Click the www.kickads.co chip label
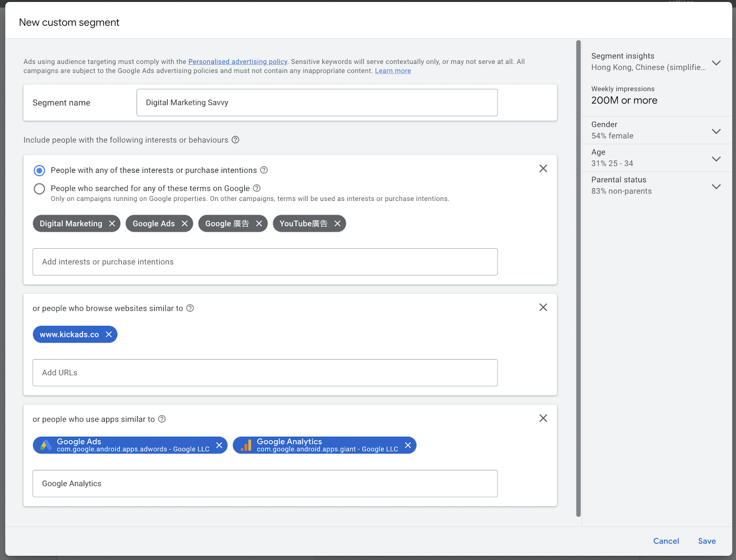This screenshot has height=560, width=736. [x=69, y=334]
